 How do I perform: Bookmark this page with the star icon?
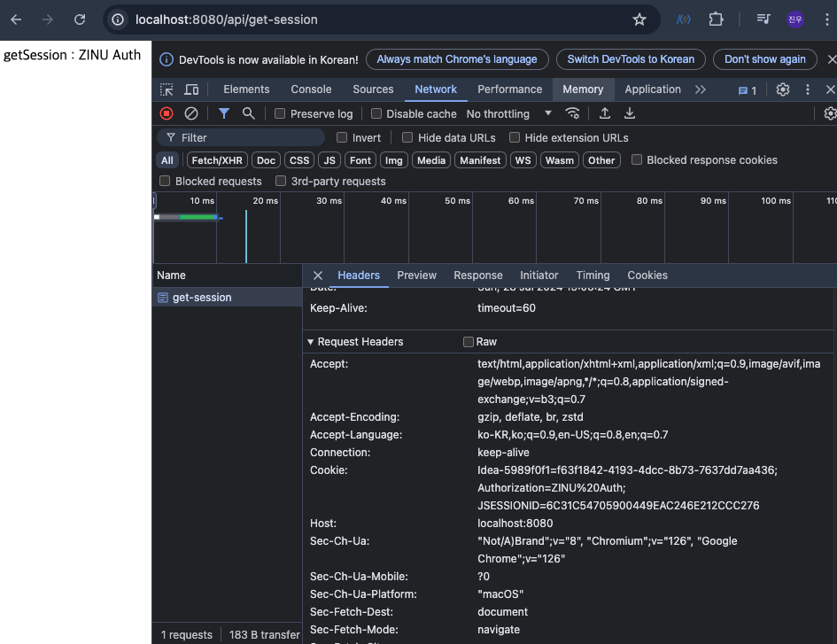pos(639,19)
